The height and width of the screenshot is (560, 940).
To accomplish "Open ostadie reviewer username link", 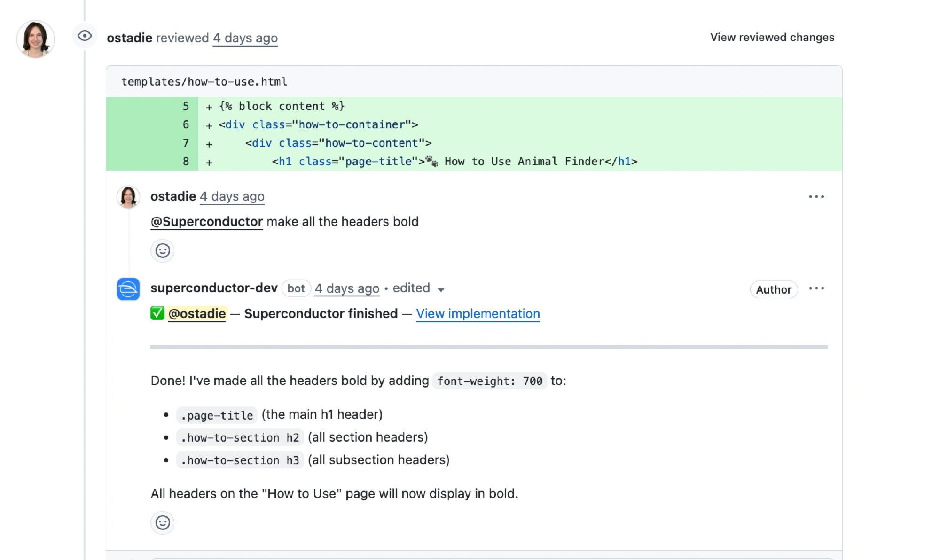I will coord(129,38).
